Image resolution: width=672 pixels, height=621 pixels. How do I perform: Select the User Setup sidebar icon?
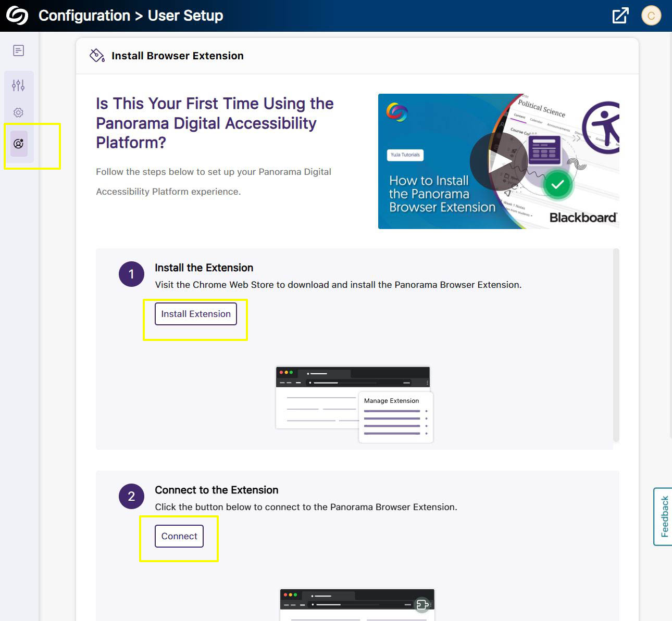pos(19,144)
